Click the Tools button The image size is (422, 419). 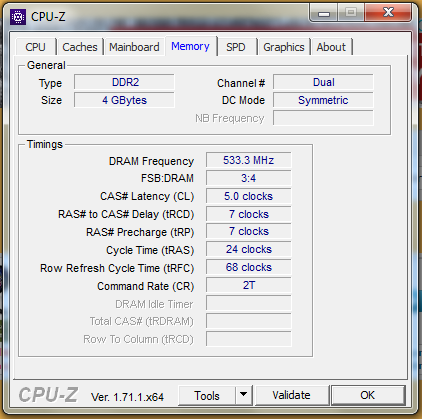click(x=207, y=396)
